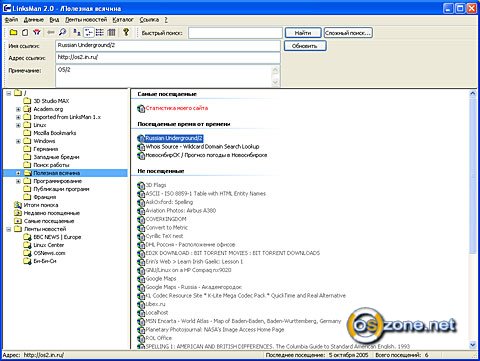Click the globe icon beside НовосибирСК weather link

pyautogui.click(x=141, y=156)
